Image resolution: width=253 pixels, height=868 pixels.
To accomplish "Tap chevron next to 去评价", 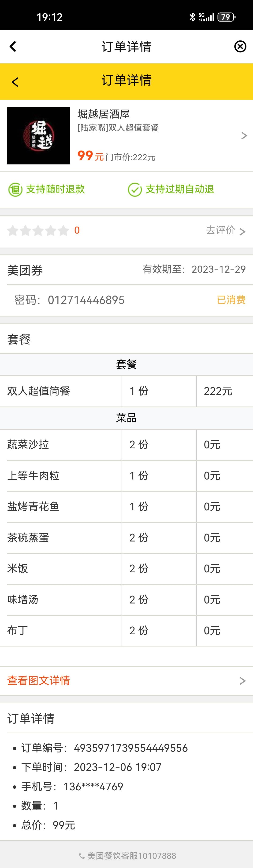I will click(242, 232).
